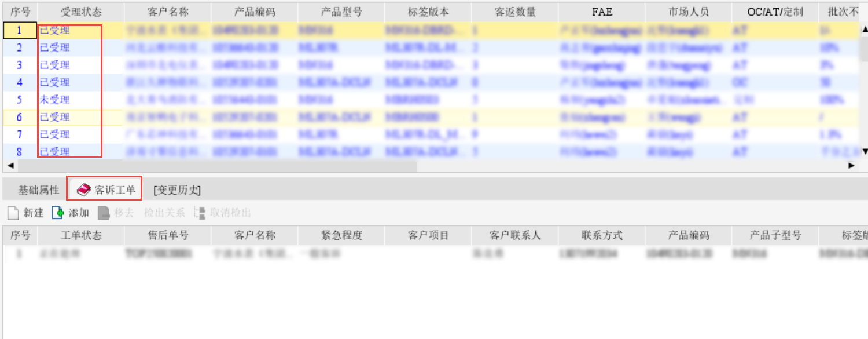Click the OC/AT/定制 column header
The image size is (868, 339).
775,12
